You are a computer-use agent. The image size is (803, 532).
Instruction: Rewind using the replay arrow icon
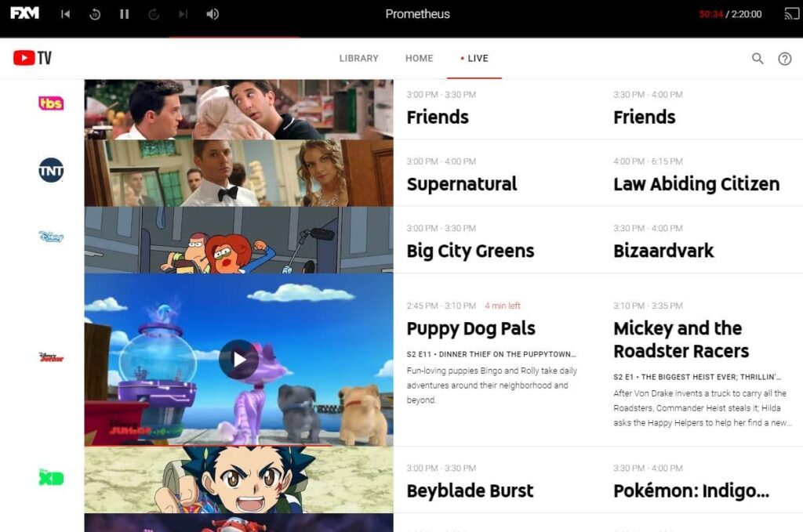(95, 13)
